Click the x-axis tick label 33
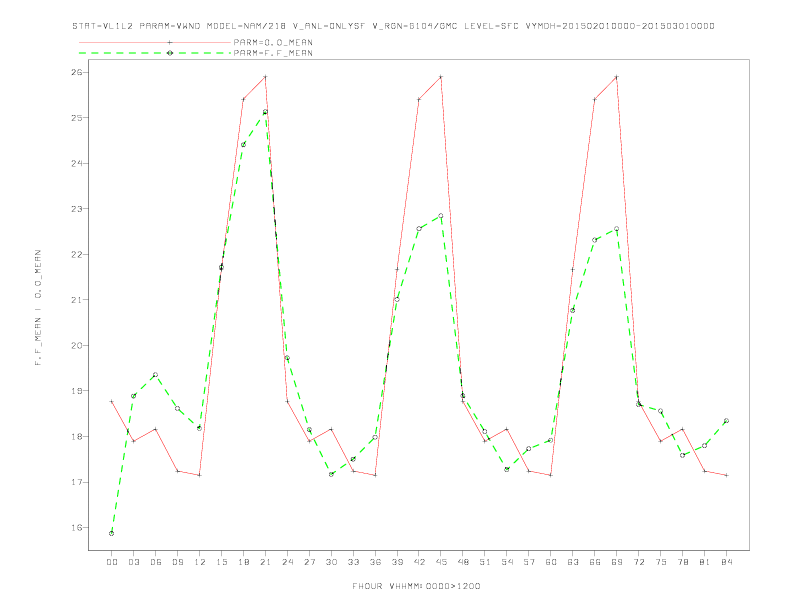The height and width of the screenshot is (612, 792). click(x=353, y=562)
